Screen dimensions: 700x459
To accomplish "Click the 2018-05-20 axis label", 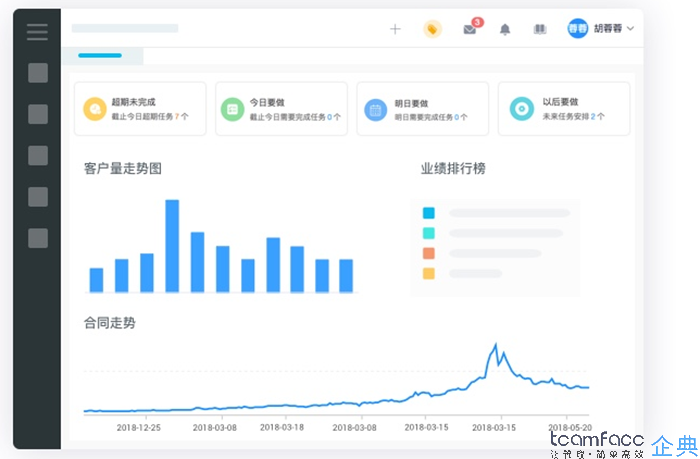I will tap(570, 427).
